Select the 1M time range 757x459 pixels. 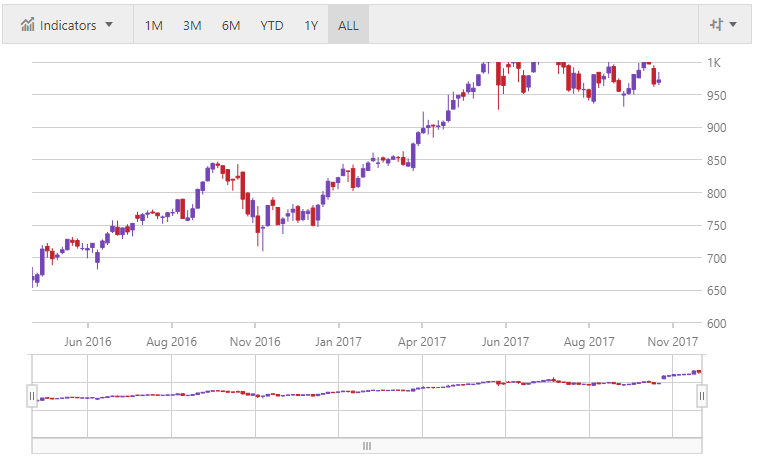[x=153, y=25]
